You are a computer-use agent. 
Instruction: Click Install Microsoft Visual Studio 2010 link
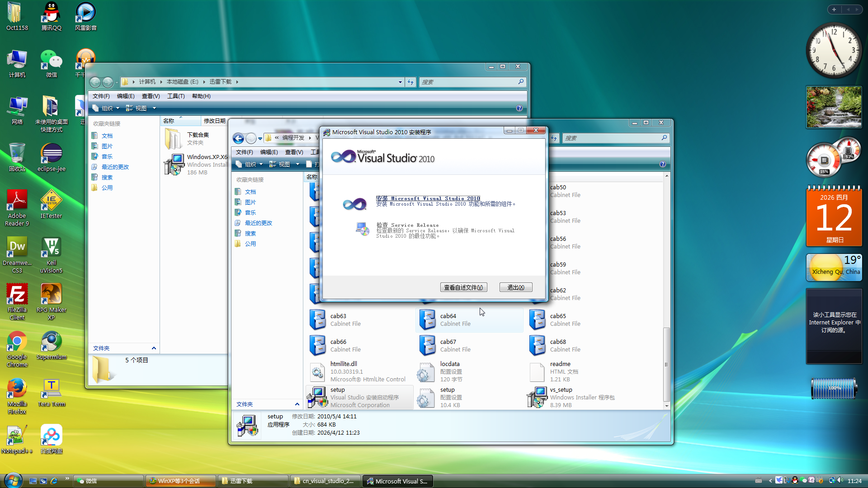[x=428, y=198]
